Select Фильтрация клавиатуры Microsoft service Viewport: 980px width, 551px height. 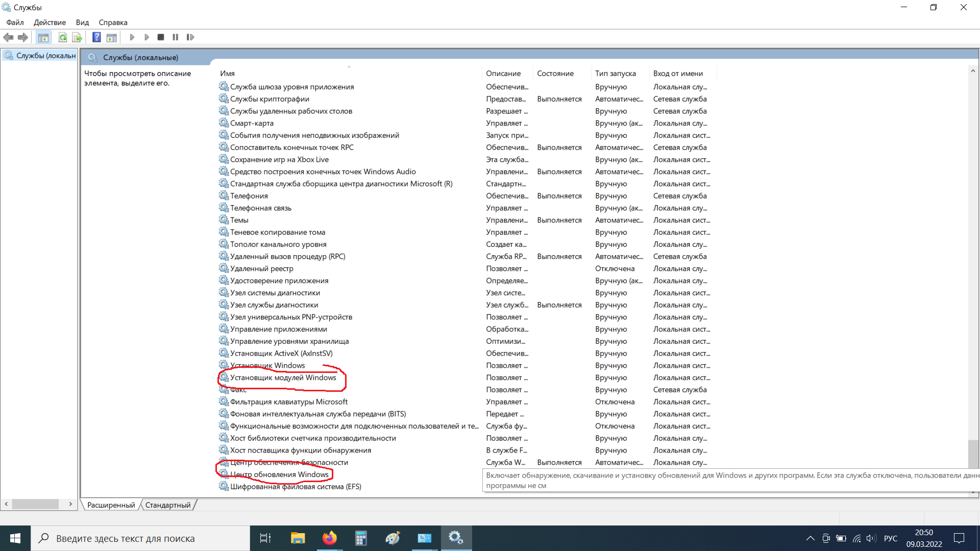click(288, 402)
